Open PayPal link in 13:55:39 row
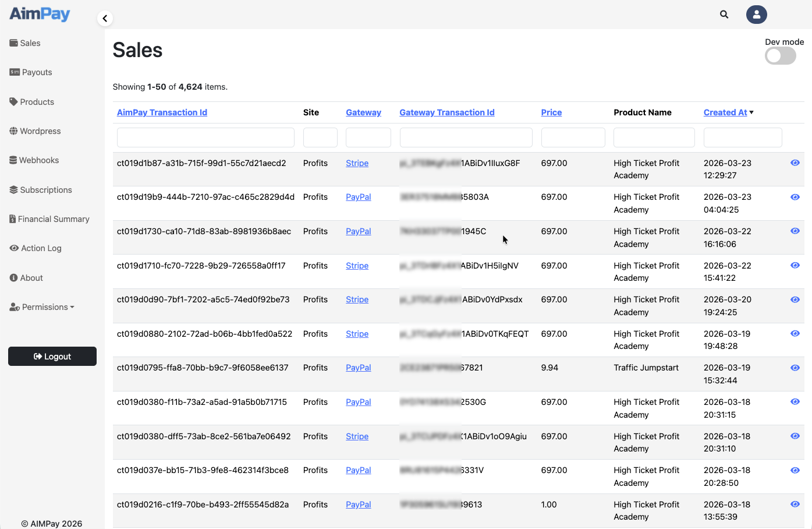This screenshot has height=529, width=812. [359, 505]
